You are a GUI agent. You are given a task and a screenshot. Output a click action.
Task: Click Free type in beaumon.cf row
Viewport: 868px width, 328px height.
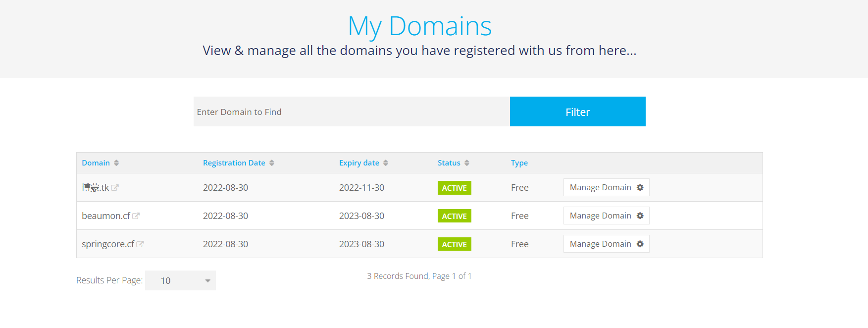tap(520, 216)
